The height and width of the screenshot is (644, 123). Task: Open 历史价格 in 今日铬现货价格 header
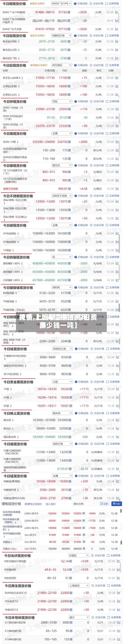97,444
